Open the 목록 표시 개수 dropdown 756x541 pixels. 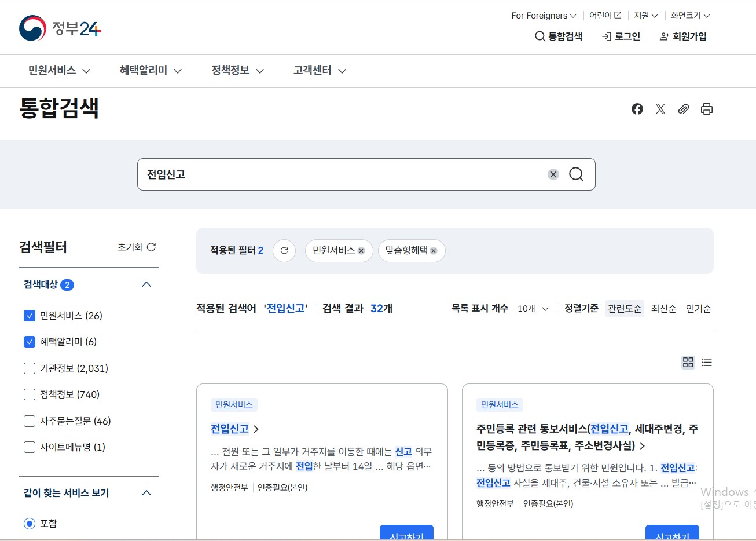tap(533, 309)
